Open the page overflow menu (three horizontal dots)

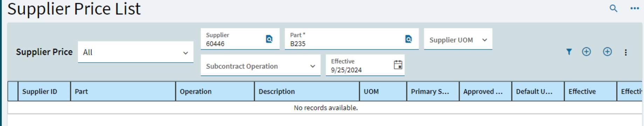point(635,8)
